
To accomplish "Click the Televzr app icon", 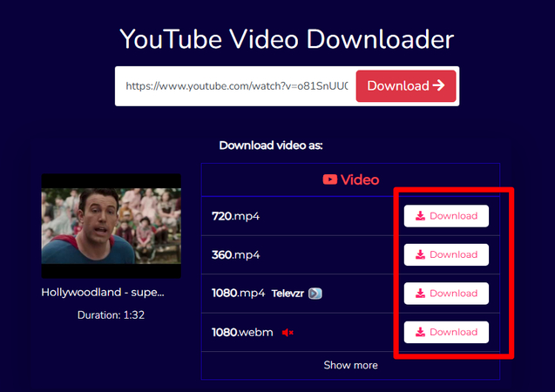I will pos(315,294).
